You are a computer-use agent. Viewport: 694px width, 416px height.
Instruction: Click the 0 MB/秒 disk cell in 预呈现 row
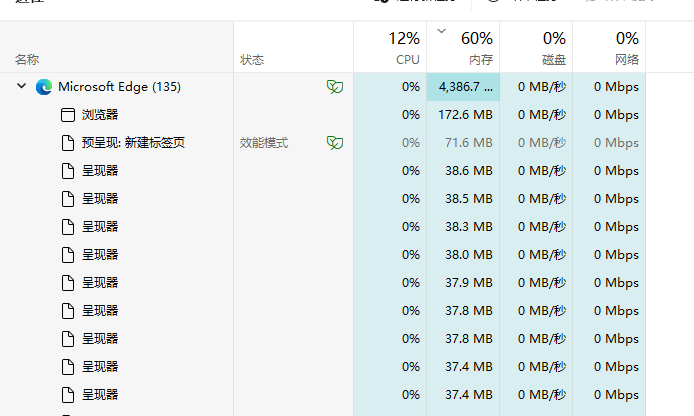pos(536,143)
